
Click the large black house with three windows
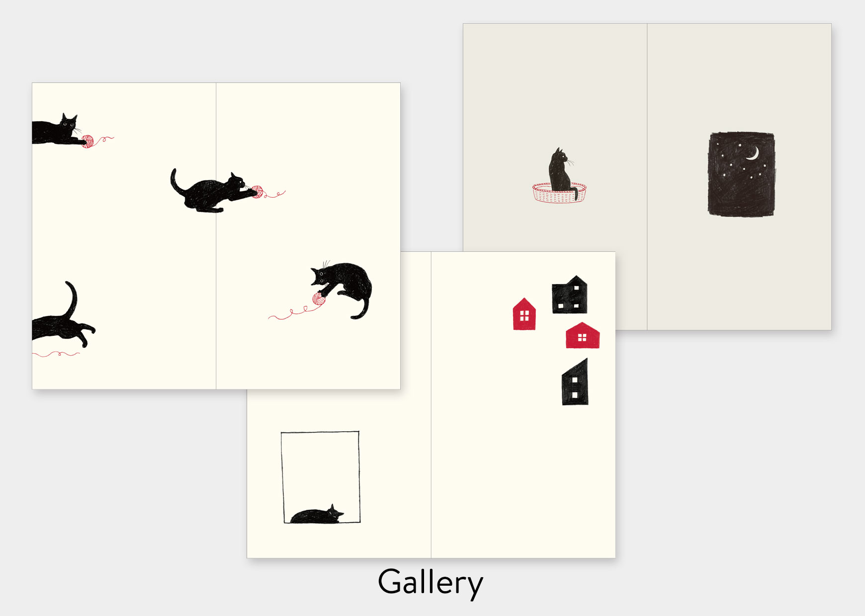click(x=570, y=295)
